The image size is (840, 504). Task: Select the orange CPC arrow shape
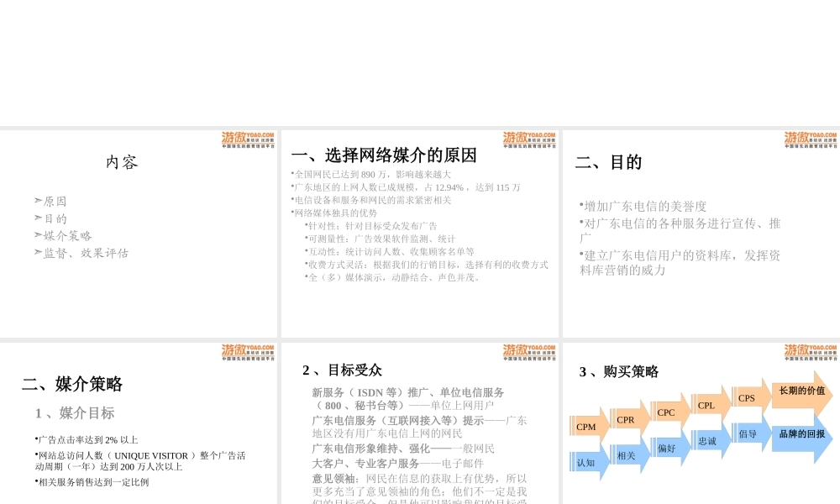click(670, 412)
